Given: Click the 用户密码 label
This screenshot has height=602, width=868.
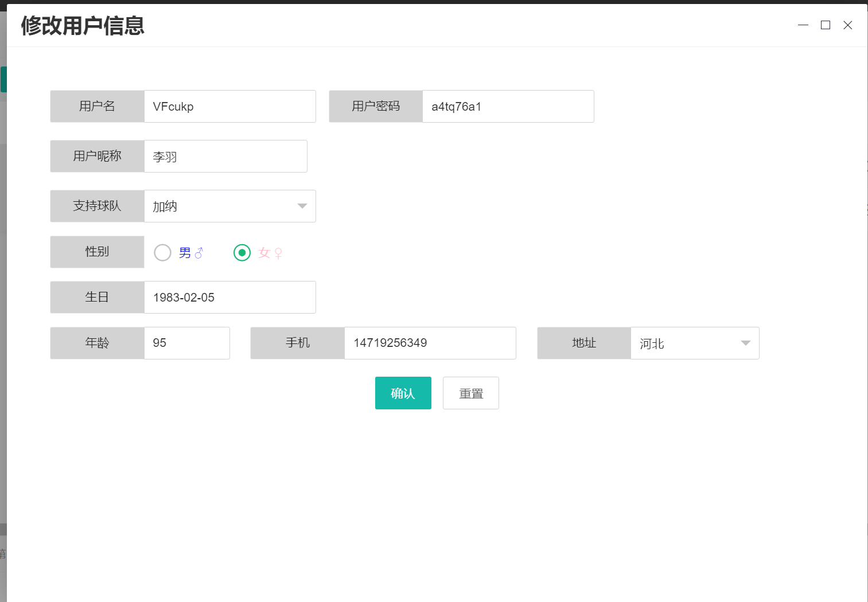Looking at the screenshot, I should click(376, 107).
